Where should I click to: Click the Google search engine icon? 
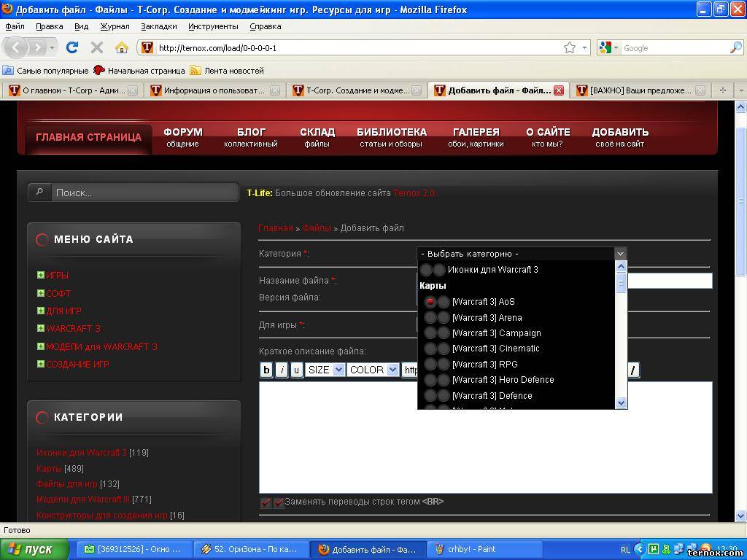[605, 47]
